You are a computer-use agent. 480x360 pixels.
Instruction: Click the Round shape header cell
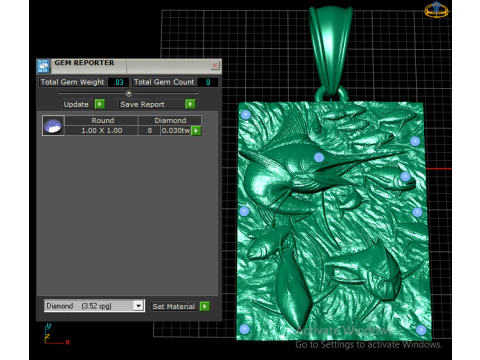[102, 120]
